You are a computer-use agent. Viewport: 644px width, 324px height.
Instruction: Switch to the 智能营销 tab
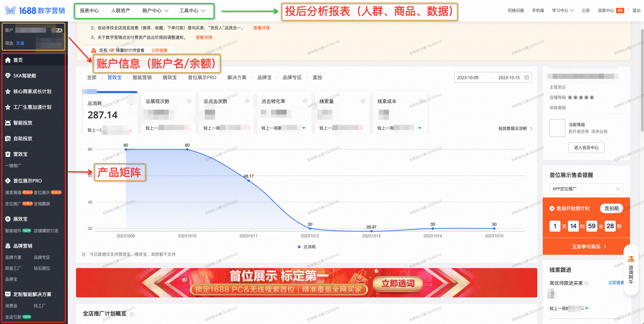pyautogui.click(x=142, y=77)
